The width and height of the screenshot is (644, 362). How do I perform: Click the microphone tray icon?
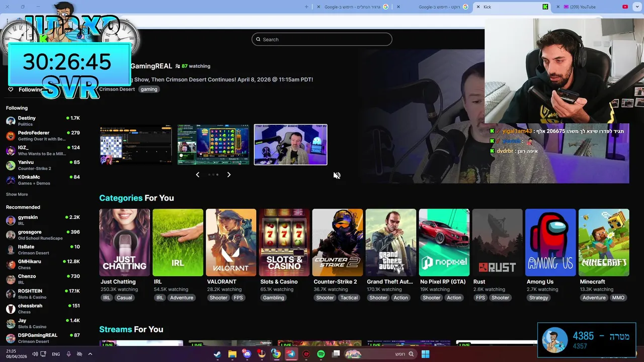(x=68, y=354)
